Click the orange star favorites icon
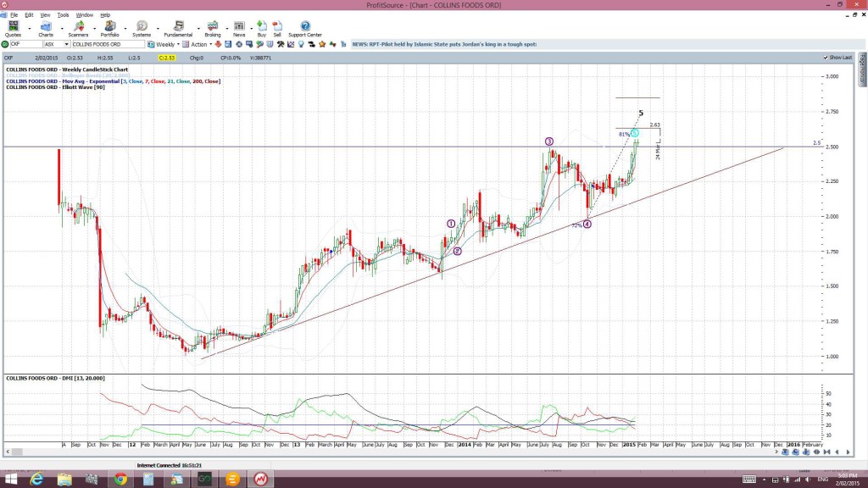Image resolution: width=868 pixels, height=488 pixels. pos(322,44)
